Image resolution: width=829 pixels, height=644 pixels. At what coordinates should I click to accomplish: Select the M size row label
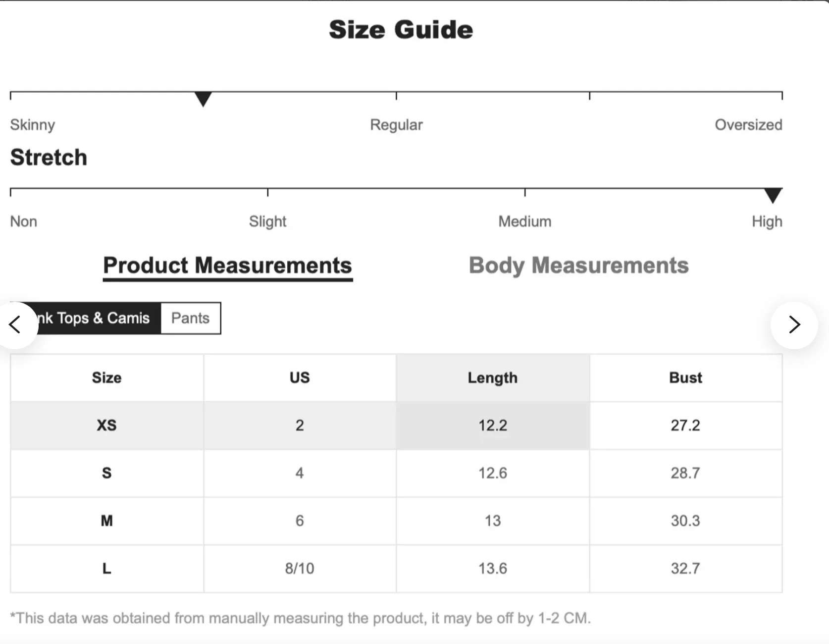click(x=106, y=521)
